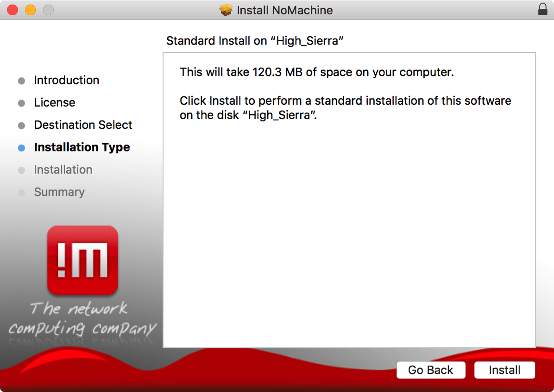The width and height of the screenshot is (554, 392).
Task: Select the greyed Installation step
Action: pyautogui.click(x=63, y=170)
